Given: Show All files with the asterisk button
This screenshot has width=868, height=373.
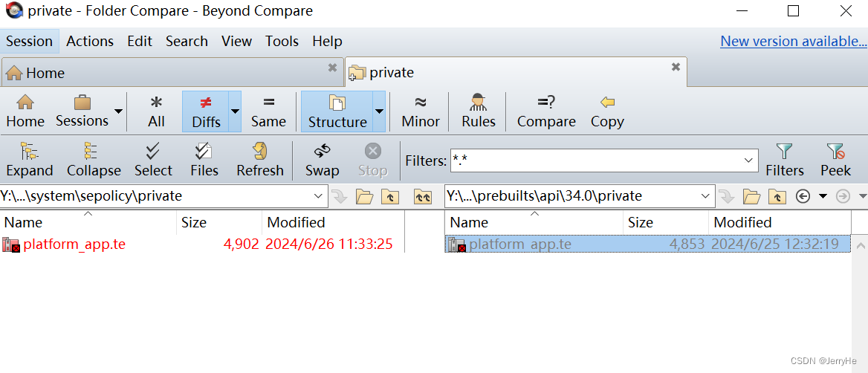Looking at the screenshot, I should [157, 111].
